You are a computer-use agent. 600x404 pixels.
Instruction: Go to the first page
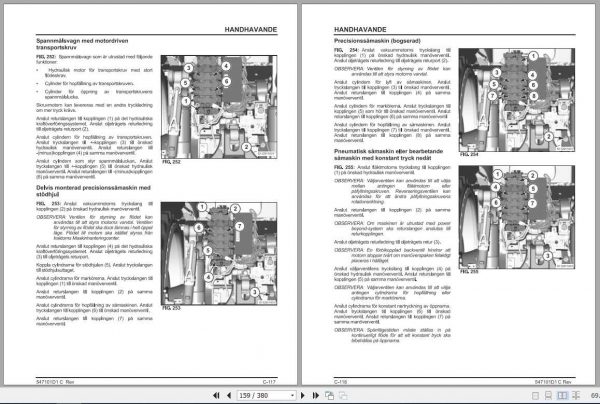coord(216,395)
